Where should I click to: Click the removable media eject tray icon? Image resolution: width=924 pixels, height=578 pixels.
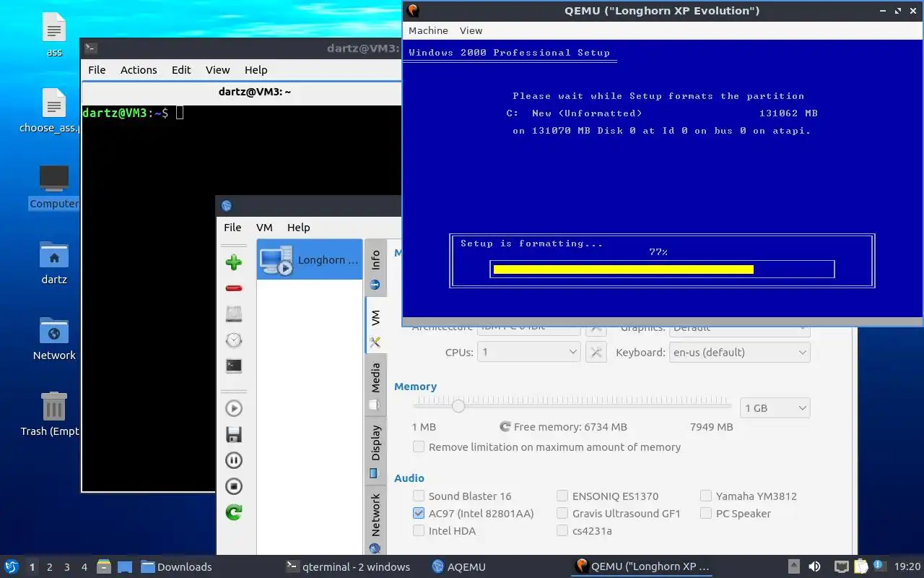click(793, 566)
